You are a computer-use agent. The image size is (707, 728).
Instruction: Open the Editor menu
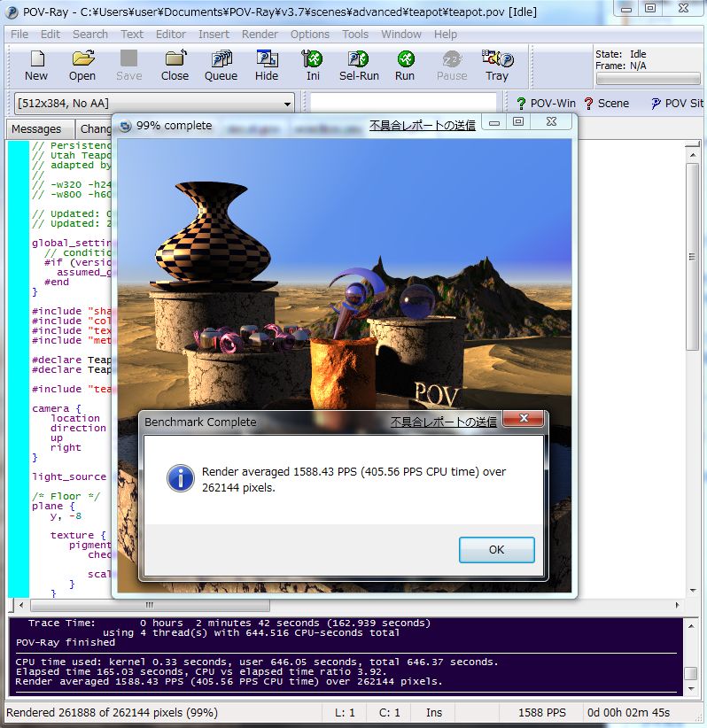170,35
